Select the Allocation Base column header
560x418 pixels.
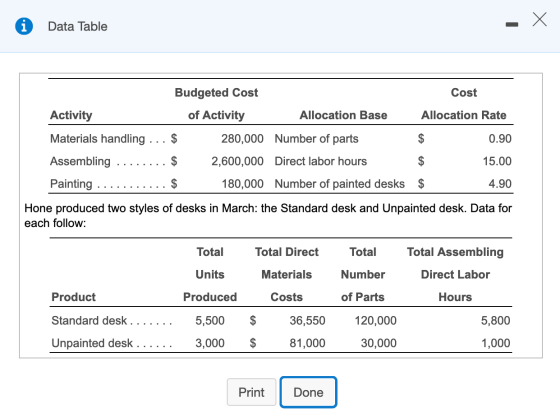pos(343,115)
